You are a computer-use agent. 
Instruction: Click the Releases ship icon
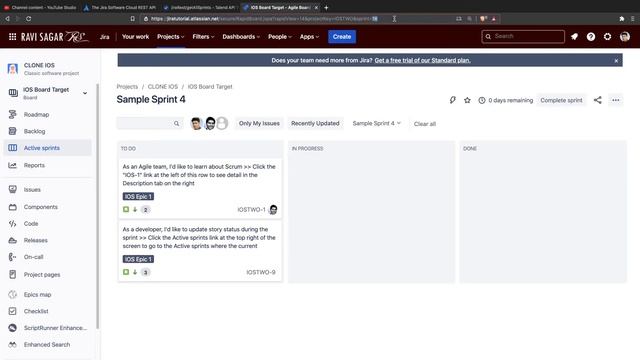[13, 240]
